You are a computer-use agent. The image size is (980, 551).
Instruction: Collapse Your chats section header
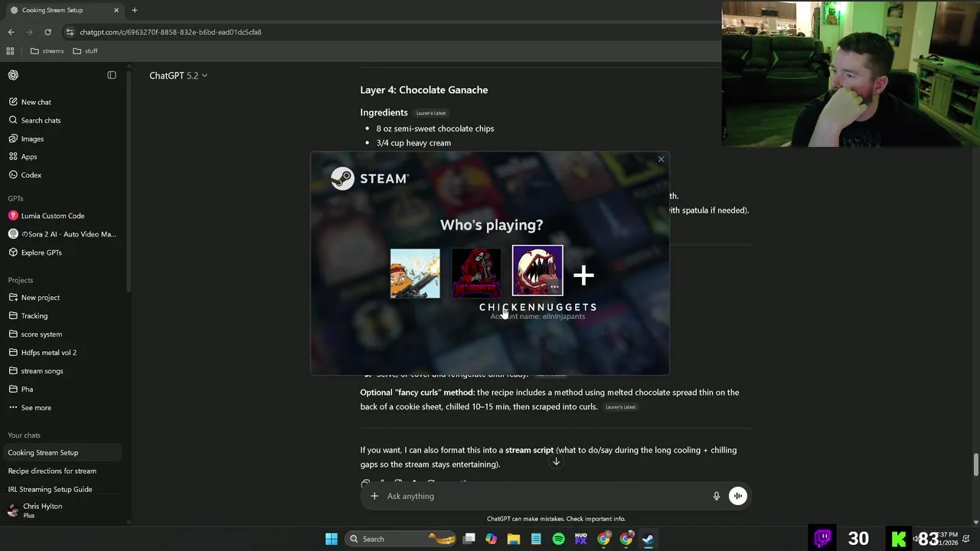click(x=24, y=435)
